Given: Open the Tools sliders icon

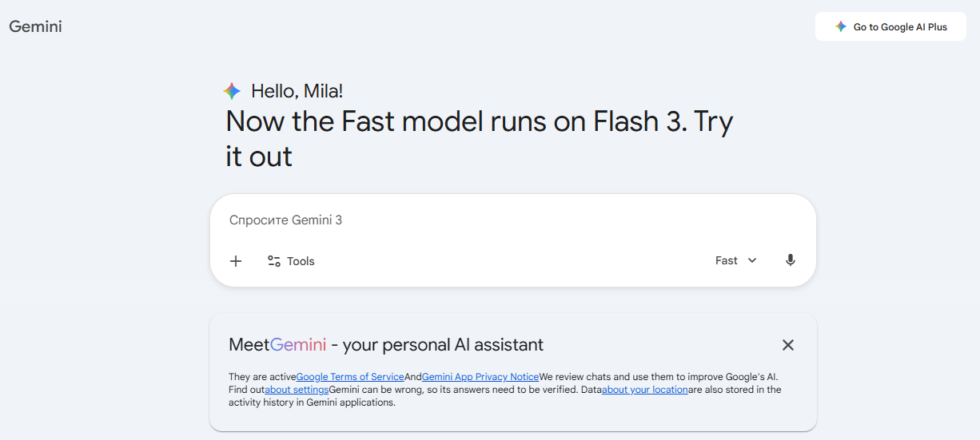Looking at the screenshot, I should click(x=274, y=261).
